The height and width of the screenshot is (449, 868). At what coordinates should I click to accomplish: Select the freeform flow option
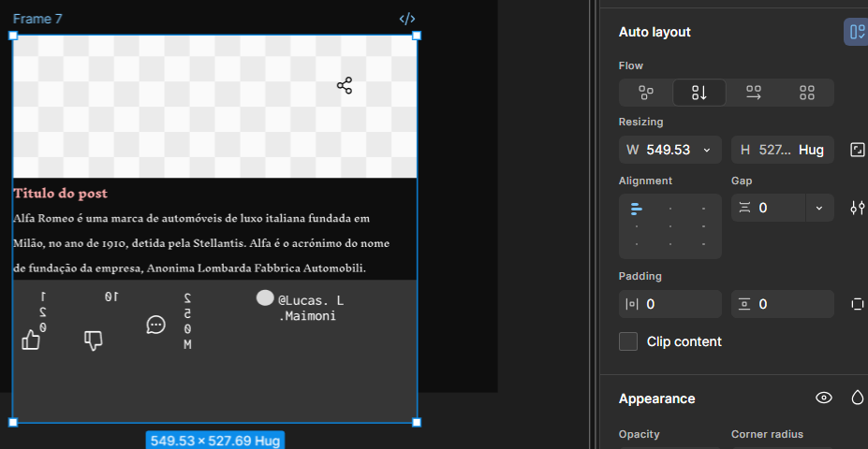[x=646, y=93]
